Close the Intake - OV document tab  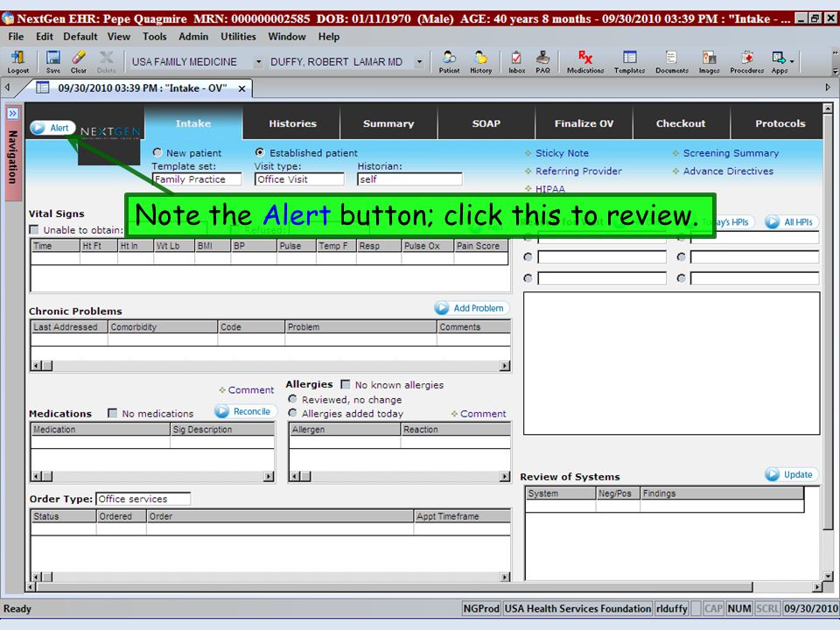(x=242, y=88)
